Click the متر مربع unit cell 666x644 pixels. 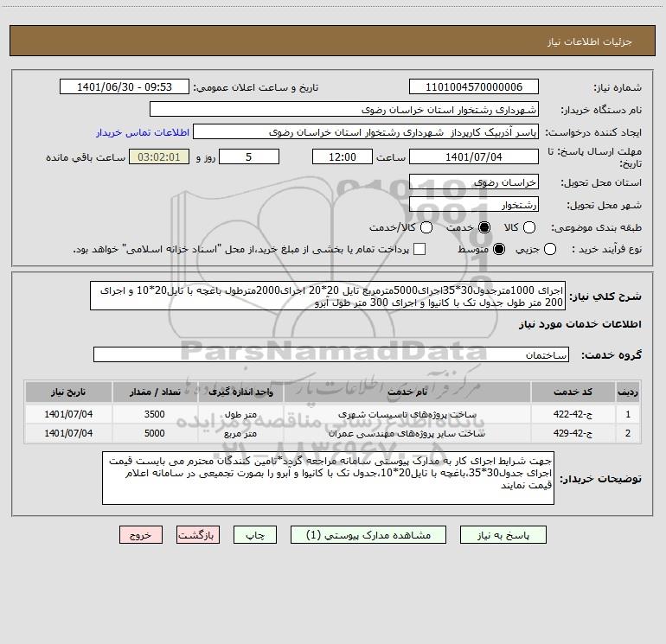coord(240,433)
